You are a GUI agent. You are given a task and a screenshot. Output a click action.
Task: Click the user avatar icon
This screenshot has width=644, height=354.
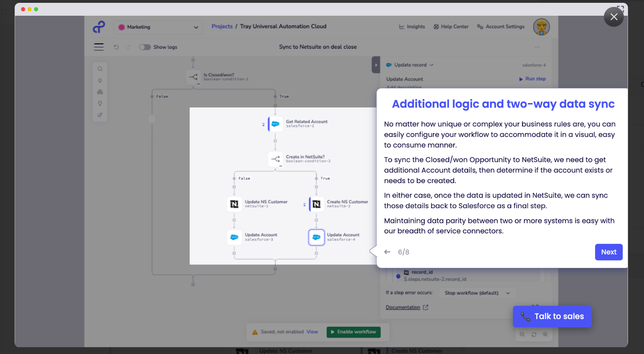[541, 27]
